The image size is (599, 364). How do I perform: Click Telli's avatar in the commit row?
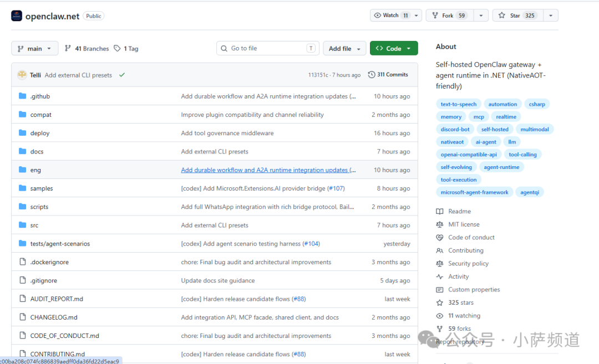(22, 75)
